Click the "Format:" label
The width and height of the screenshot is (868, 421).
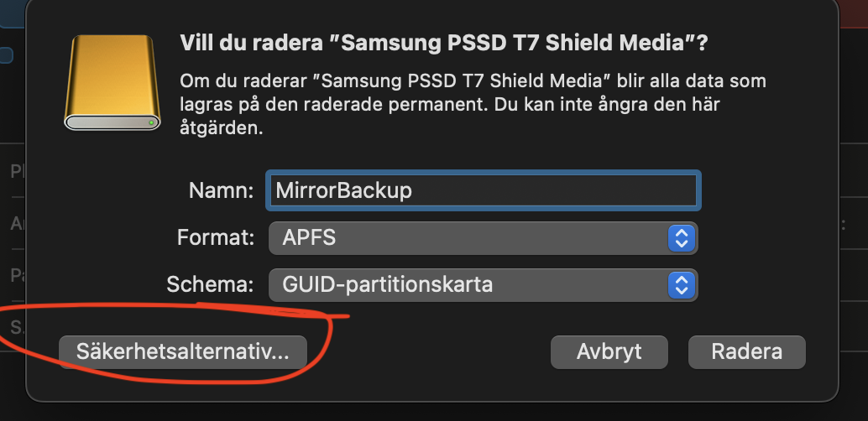tap(216, 238)
